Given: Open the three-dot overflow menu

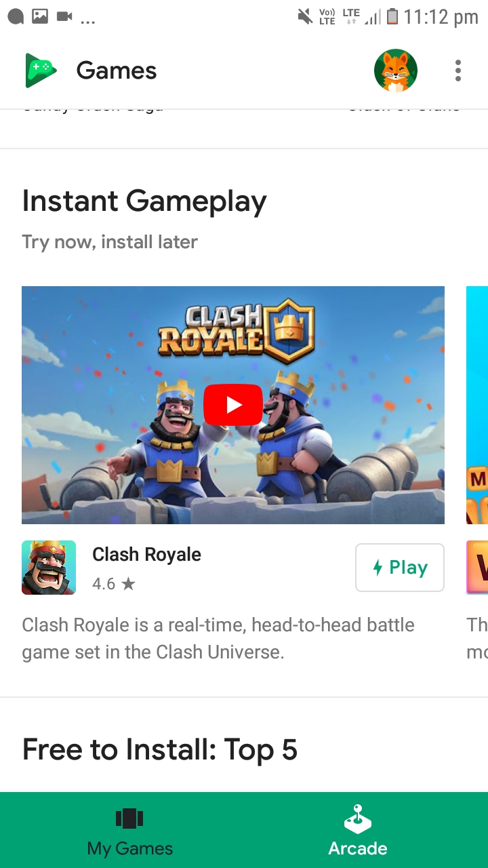Looking at the screenshot, I should [x=458, y=71].
